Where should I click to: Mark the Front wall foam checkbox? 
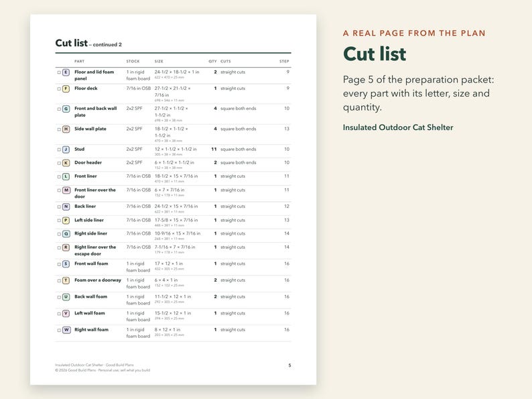59,264
